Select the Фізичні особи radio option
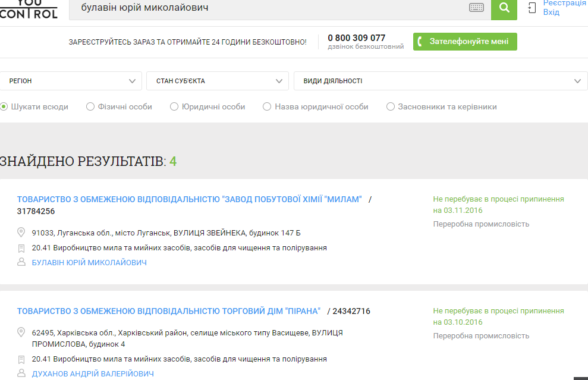 90,107
